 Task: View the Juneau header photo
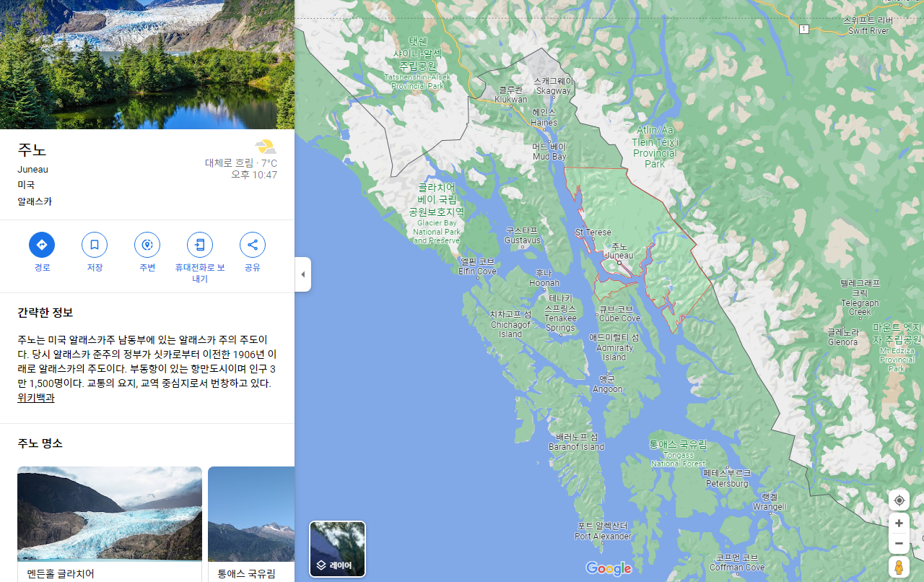tap(147, 64)
